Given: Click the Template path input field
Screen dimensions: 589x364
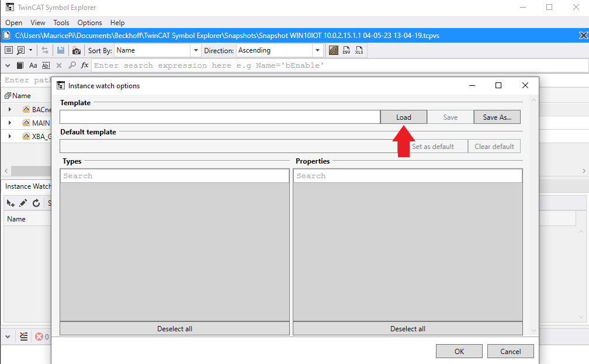Looking at the screenshot, I should point(220,117).
